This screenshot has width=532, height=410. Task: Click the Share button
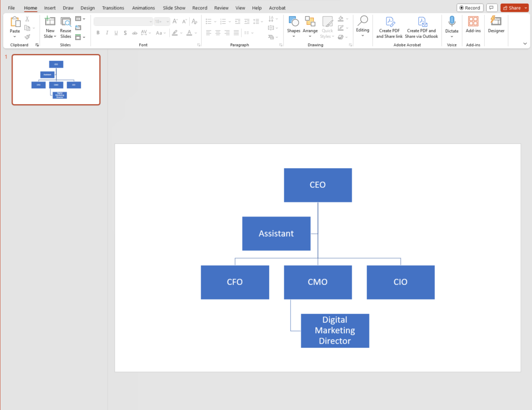click(x=514, y=8)
